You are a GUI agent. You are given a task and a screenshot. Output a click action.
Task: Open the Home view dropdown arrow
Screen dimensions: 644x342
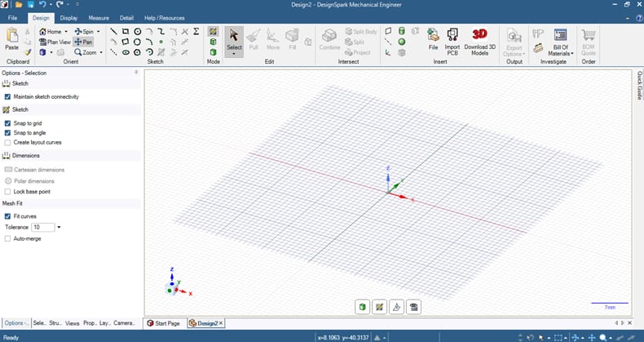pos(66,32)
